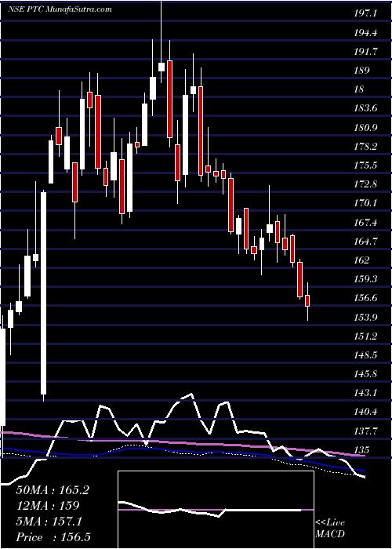The image size is (392, 549).
Task: Click the tallest white candlestick spanning 143 to 172
Action: (43, 293)
